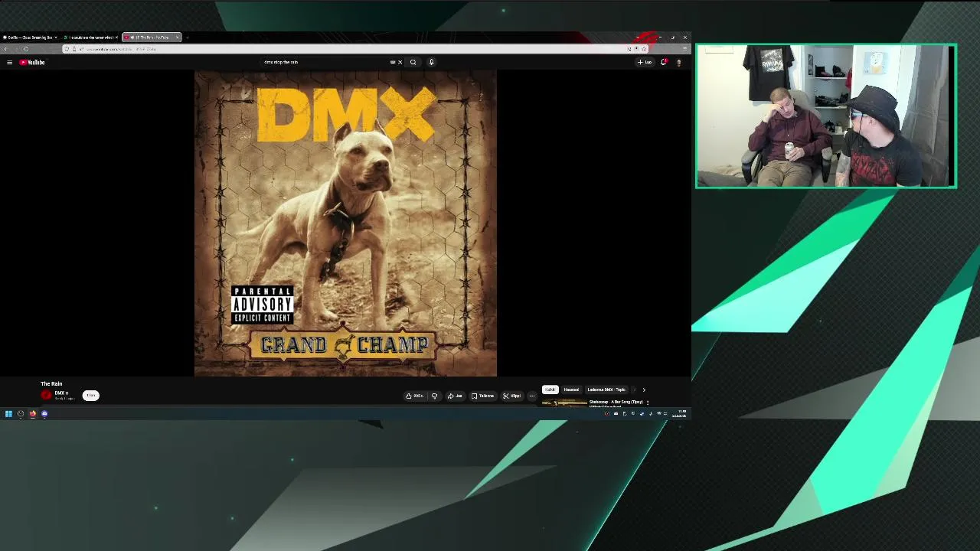Open the purple chat app taskbar icon
980x551 pixels.
coord(44,414)
